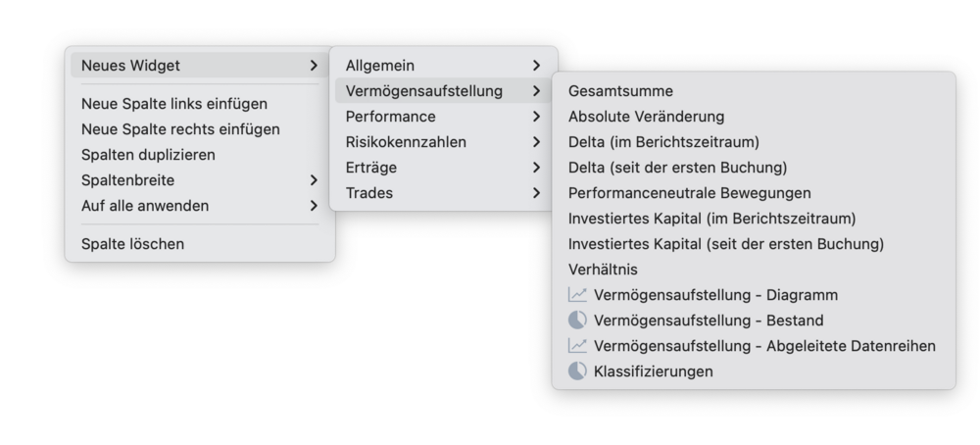Click Spalten duplizieren menu entry
This screenshot has height=445, width=980.
148,155
